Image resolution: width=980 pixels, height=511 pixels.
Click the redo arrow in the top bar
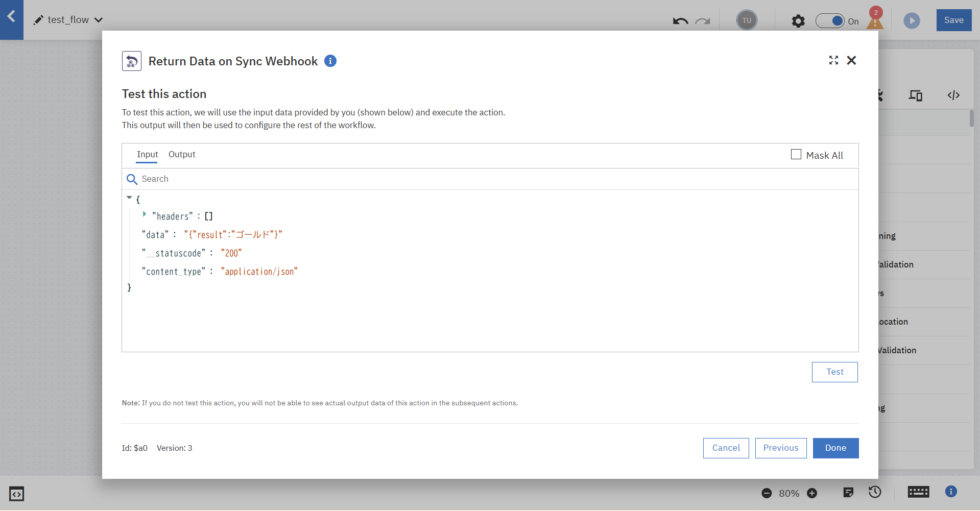(703, 21)
